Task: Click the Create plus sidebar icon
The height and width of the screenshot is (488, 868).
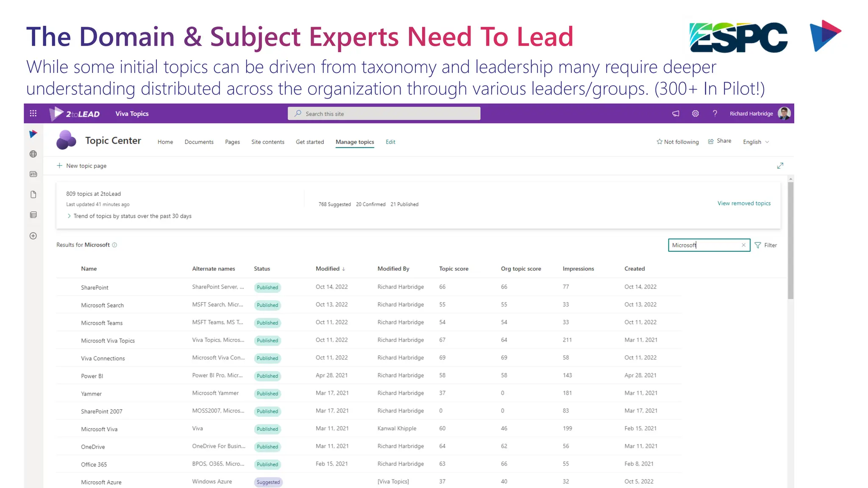Action: [33, 236]
